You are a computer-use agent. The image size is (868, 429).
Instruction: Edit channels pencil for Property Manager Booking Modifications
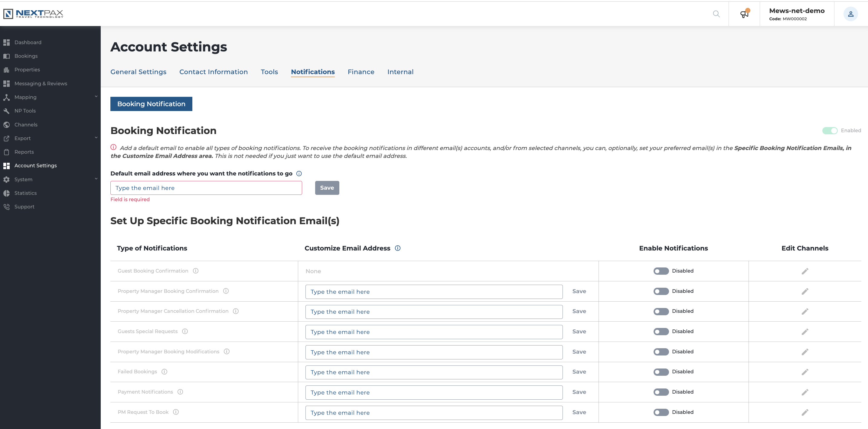(x=805, y=352)
